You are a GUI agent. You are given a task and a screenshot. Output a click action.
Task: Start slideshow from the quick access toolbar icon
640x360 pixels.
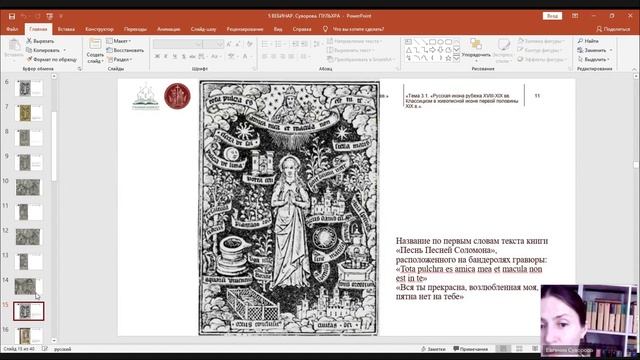pos(49,16)
